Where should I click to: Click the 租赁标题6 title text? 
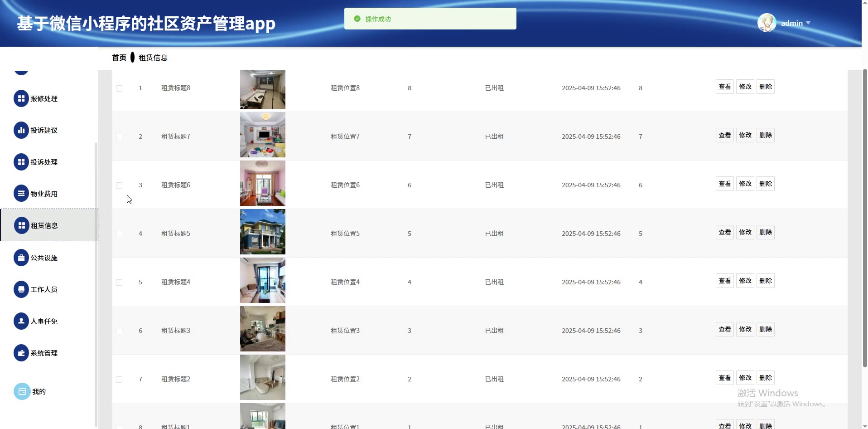tap(176, 185)
